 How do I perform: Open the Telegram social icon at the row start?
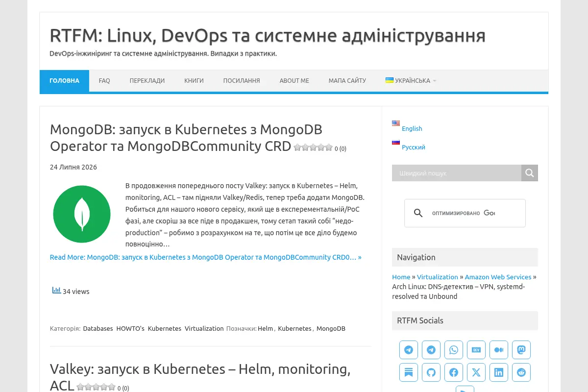click(x=409, y=350)
